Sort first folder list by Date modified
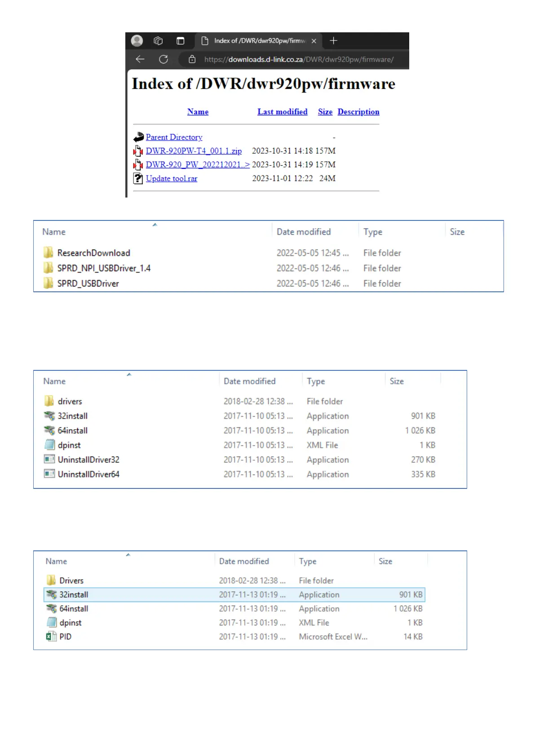Image resolution: width=535 pixels, height=756 pixels. [x=304, y=232]
